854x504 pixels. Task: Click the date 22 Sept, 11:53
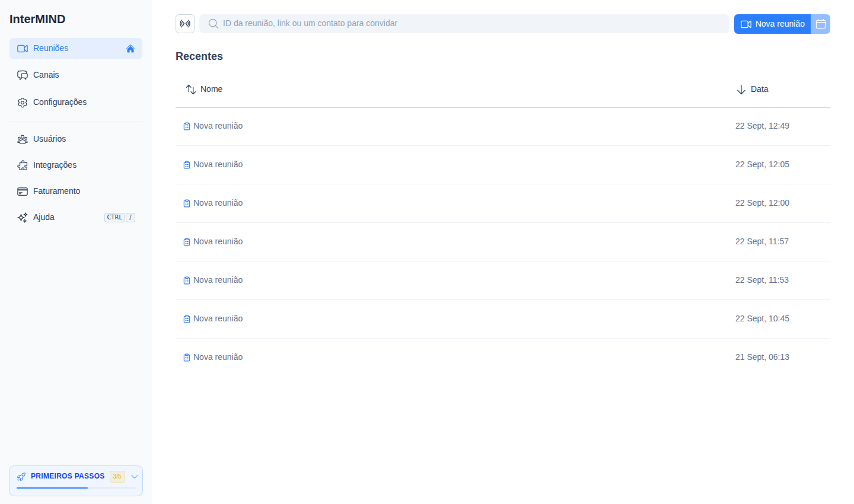pos(762,280)
